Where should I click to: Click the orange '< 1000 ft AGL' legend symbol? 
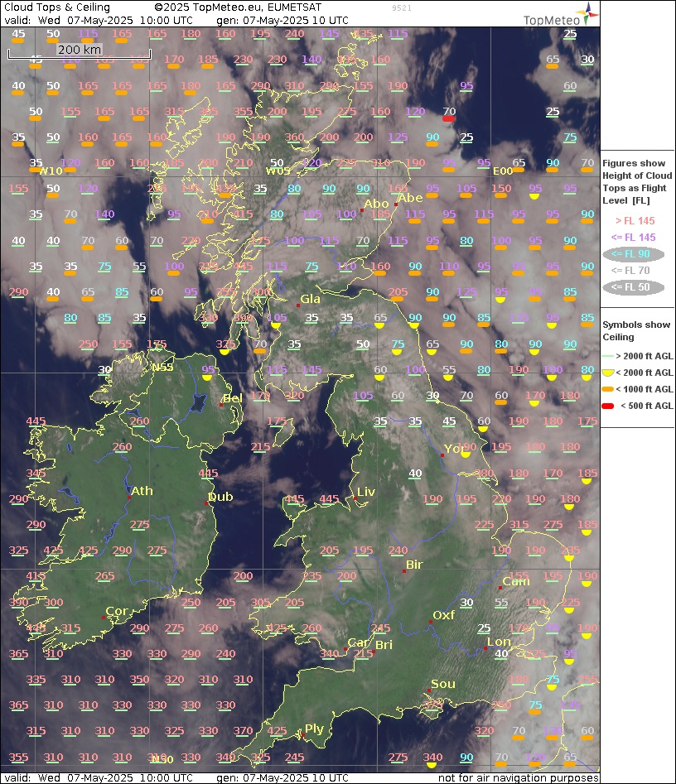click(x=607, y=389)
